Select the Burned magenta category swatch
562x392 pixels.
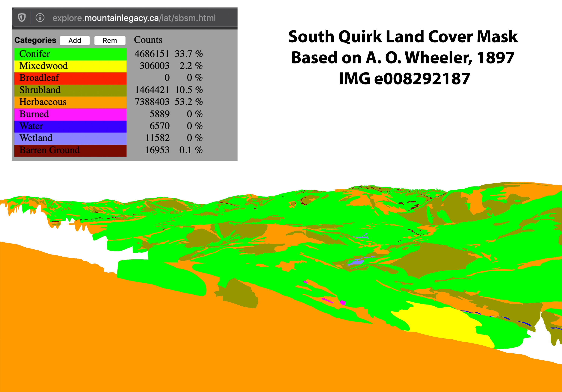point(70,114)
